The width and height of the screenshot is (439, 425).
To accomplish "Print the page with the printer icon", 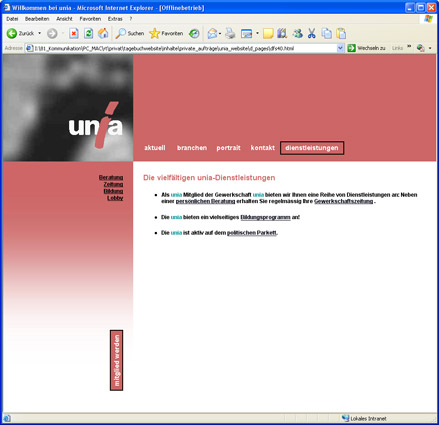I will click(x=230, y=33).
